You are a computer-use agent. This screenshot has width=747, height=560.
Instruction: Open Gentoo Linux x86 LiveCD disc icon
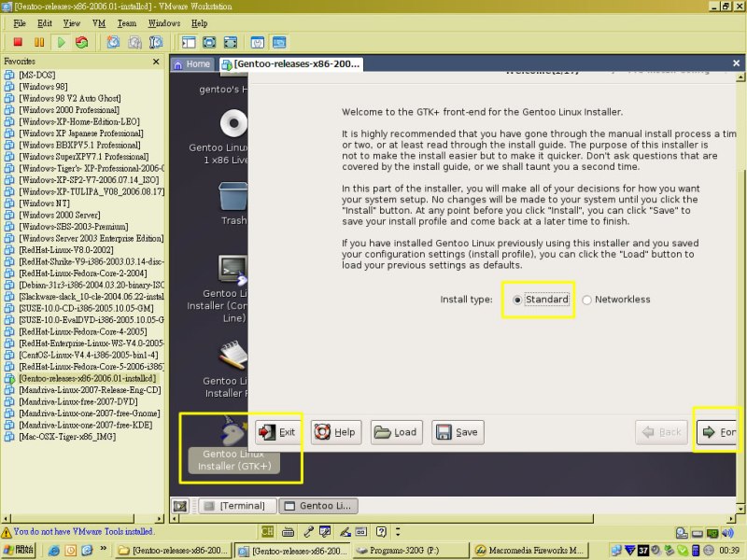coord(233,123)
